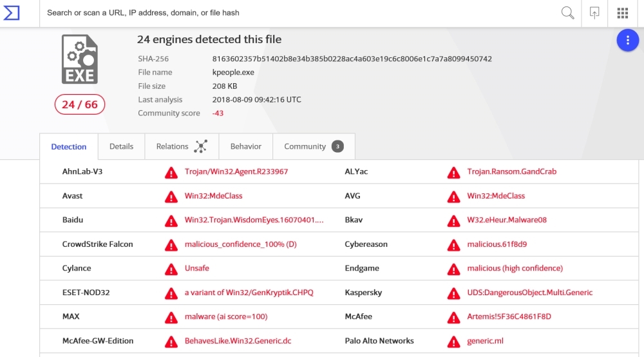Click the MAX row warning triangle

click(x=171, y=318)
